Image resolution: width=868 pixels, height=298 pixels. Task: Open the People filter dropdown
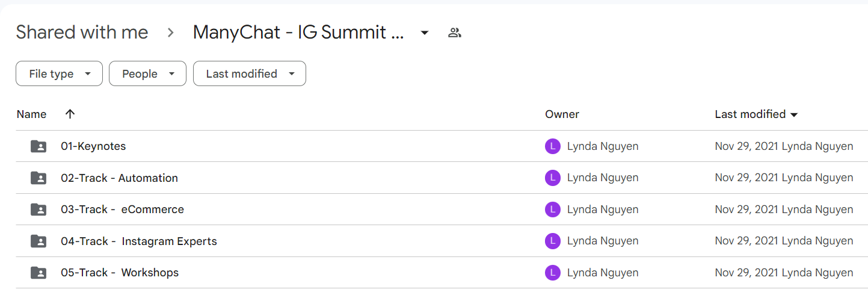tap(147, 73)
